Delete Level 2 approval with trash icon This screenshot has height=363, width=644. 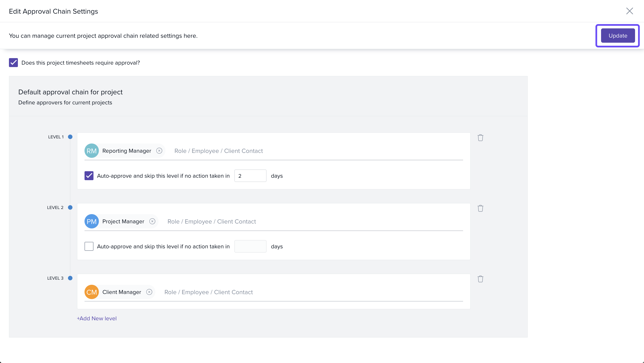[480, 208]
